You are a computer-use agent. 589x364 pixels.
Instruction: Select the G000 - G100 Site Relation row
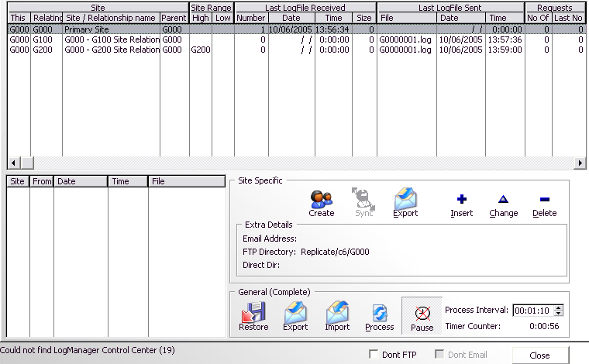click(112, 39)
